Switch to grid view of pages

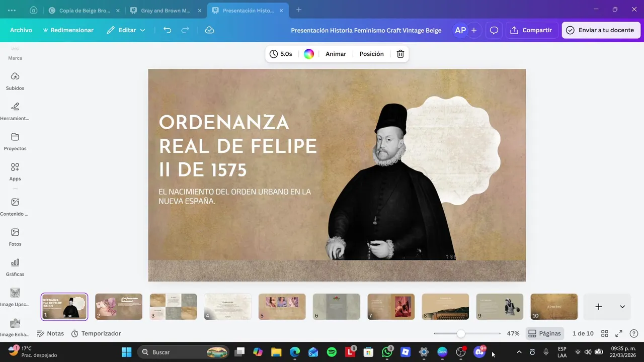605,333
